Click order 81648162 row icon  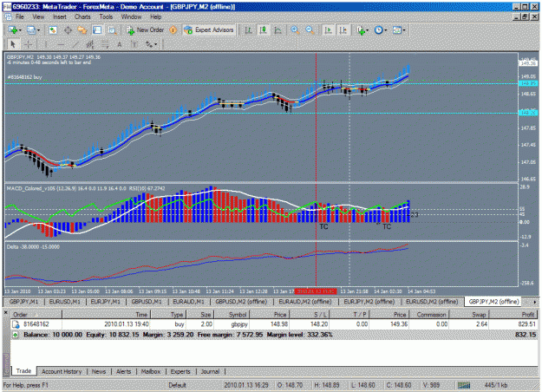(x=16, y=324)
